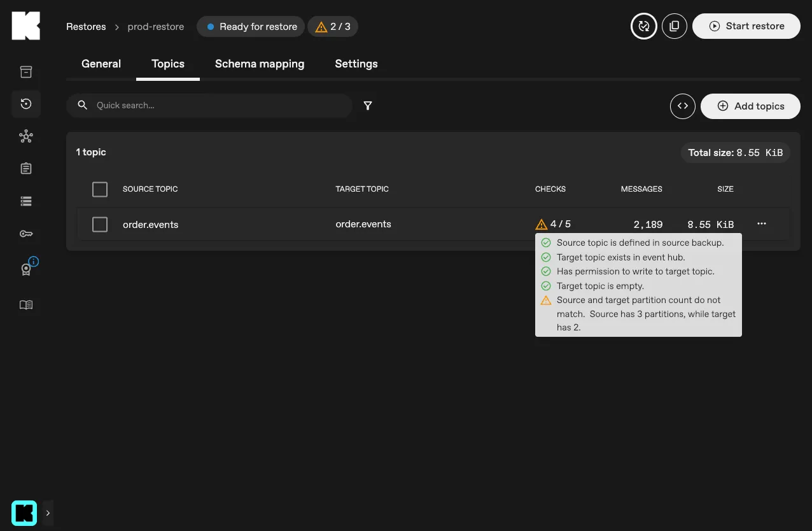Click the SOURCE TOPIC column header
Viewport: 812px width, 531px height.
(x=150, y=189)
